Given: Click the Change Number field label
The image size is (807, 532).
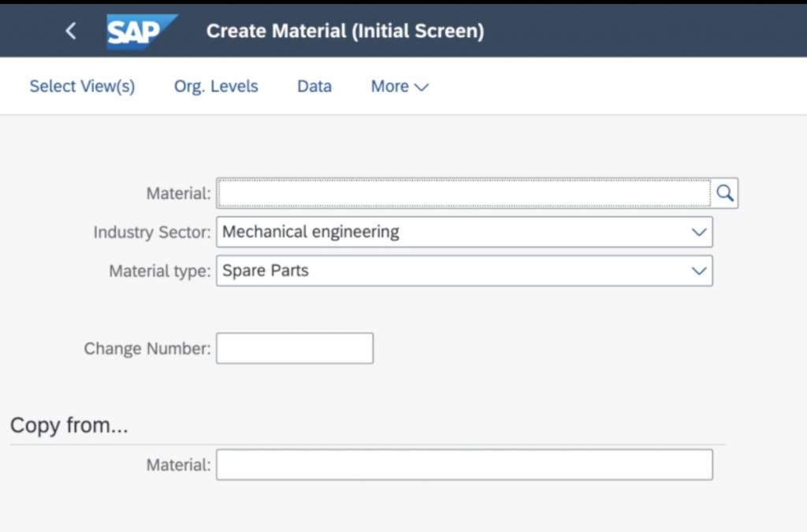Looking at the screenshot, I should 147,348.
